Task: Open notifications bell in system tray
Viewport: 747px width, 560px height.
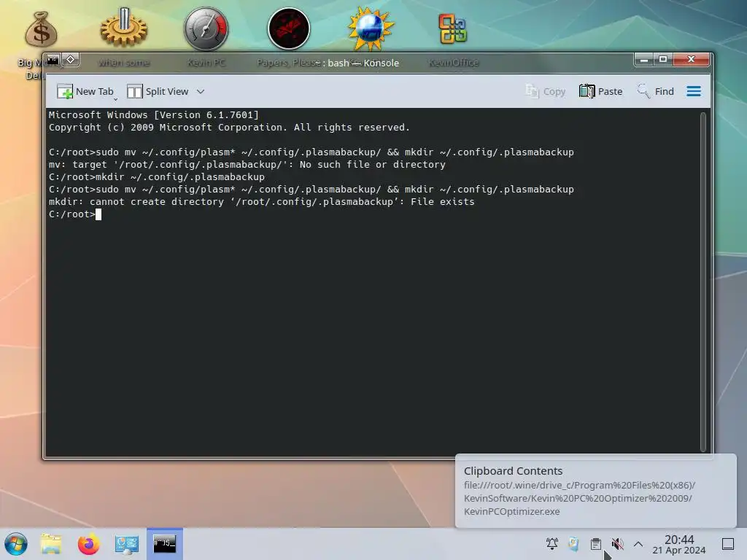Action: (x=552, y=544)
